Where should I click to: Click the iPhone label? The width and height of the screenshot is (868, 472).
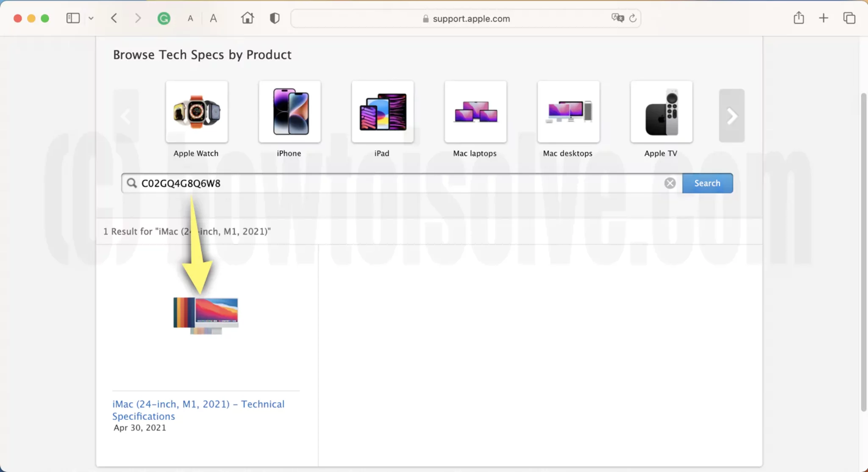click(x=289, y=153)
